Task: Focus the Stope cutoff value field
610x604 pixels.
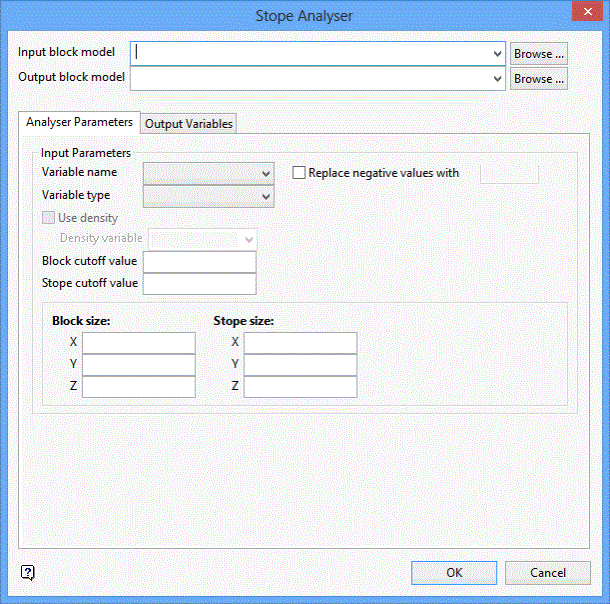Action: (x=200, y=284)
